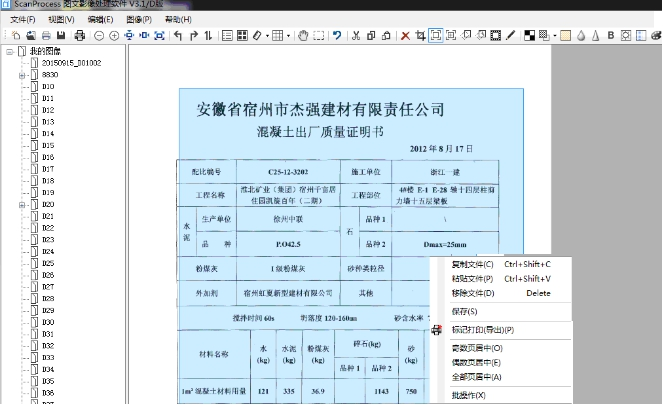Open the 帮助(H) menu
The image size is (663, 405).
pyautogui.click(x=178, y=19)
